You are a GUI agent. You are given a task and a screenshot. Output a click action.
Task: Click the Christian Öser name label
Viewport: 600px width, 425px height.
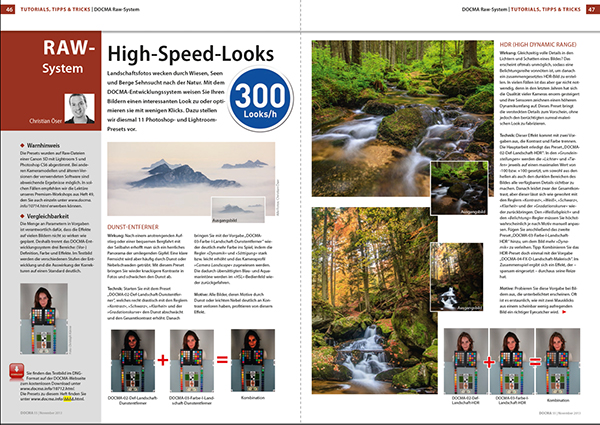(x=46, y=121)
